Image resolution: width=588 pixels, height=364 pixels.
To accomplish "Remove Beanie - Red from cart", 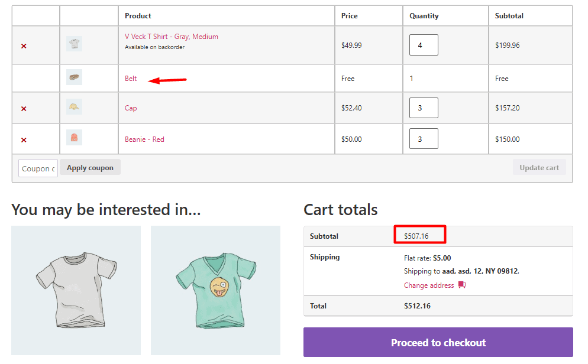I will [x=23, y=139].
